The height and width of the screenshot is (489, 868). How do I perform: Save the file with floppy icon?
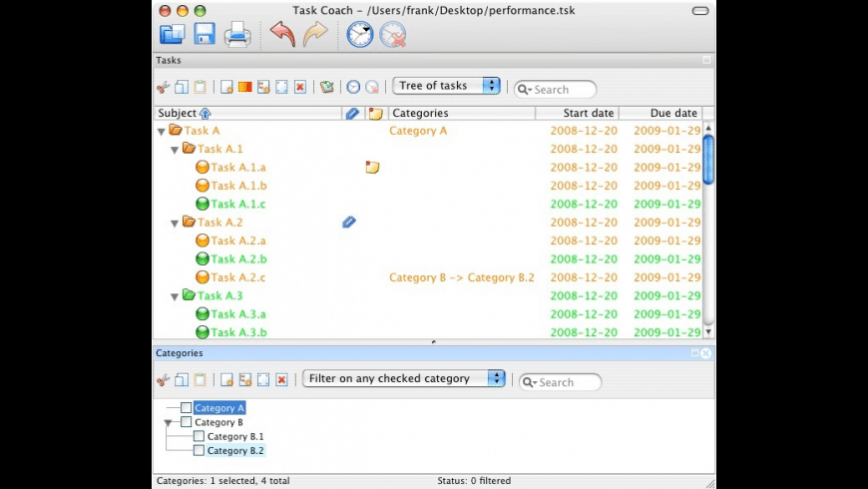point(205,34)
